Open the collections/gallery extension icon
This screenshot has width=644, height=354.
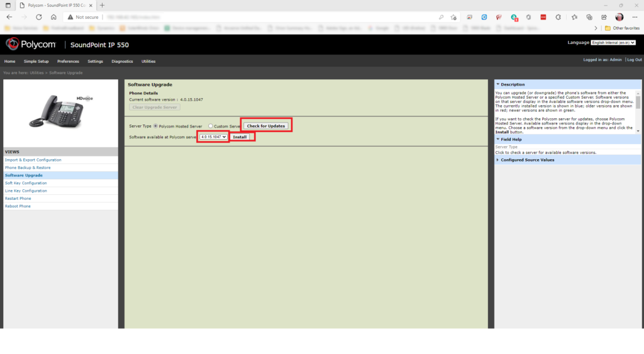point(469,17)
